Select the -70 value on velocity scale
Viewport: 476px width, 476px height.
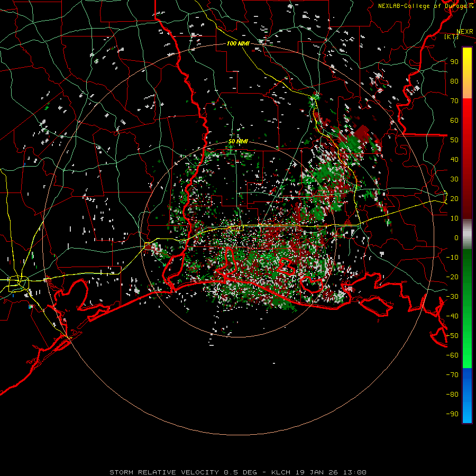pos(452,375)
